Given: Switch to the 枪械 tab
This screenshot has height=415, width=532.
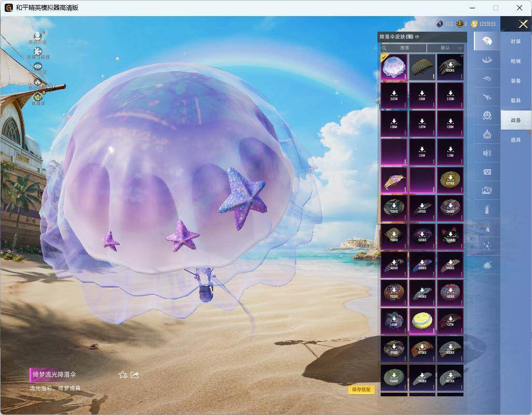Looking at the screenshot, I should [516, 61].
